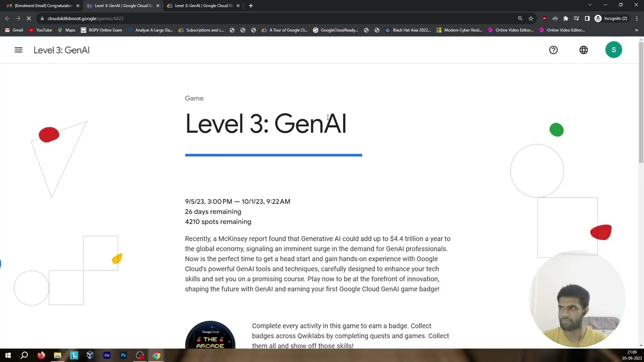The width and height of the screenshot is (644, 362).
Task: Show hidden bookmarks overflow chevron
Action: click(x=636, y=30)
